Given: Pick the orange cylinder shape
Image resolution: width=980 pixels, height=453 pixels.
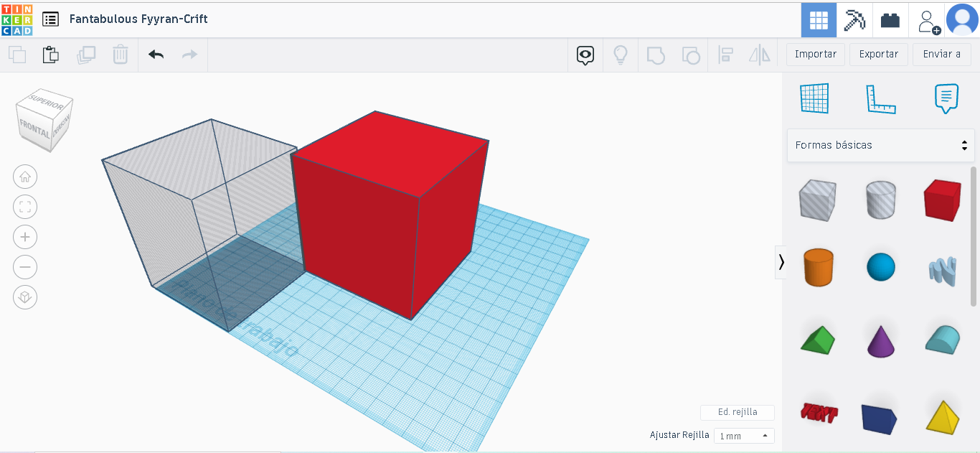Looking at the screenshot, I should (818, 267).
